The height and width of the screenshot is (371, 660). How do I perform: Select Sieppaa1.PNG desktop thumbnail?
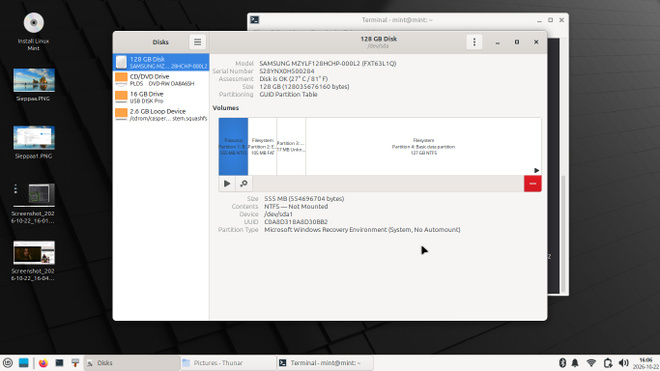point(34,142)
